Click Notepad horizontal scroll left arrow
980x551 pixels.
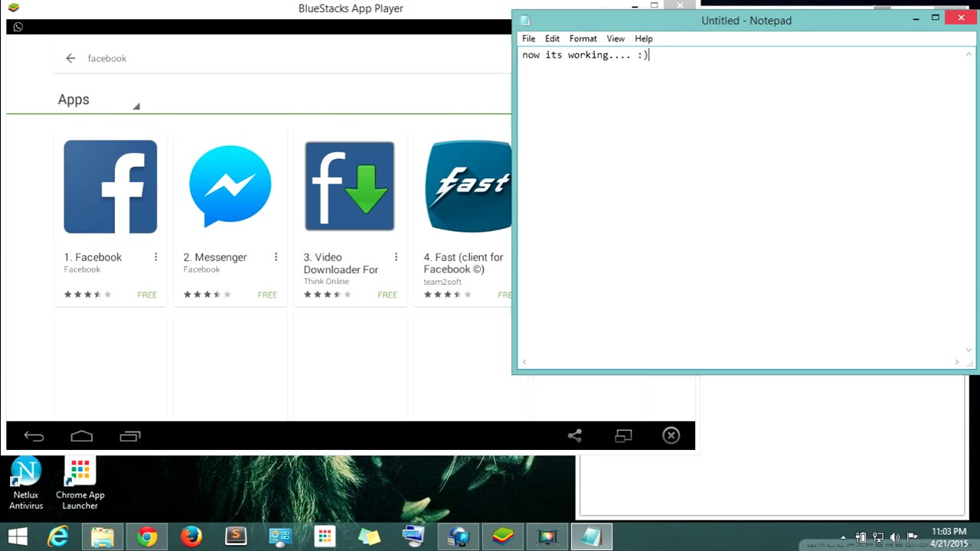click(x=524, y=362)
